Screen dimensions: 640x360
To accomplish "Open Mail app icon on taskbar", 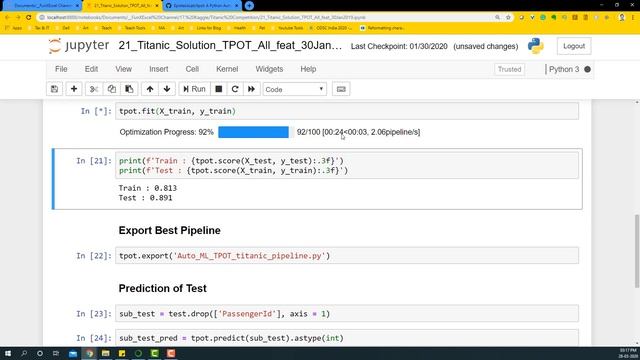I will (73, 353).
